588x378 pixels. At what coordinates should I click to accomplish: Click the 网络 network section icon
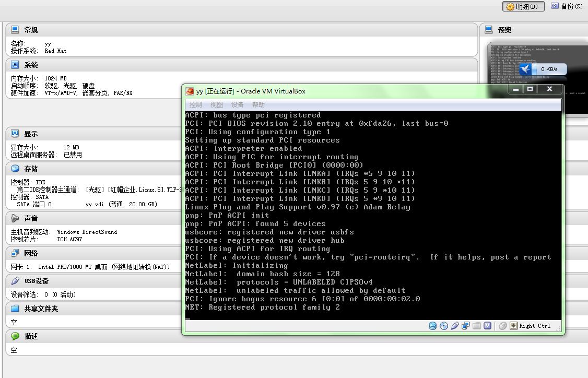15,253
